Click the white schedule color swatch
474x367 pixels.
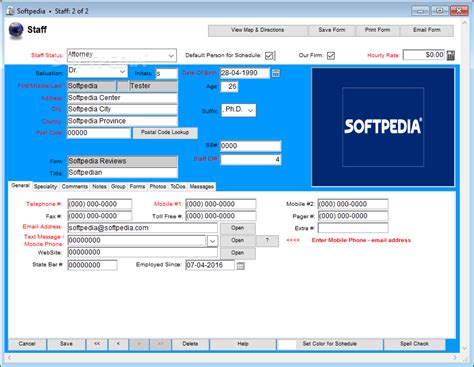click(x=286, y=344)
